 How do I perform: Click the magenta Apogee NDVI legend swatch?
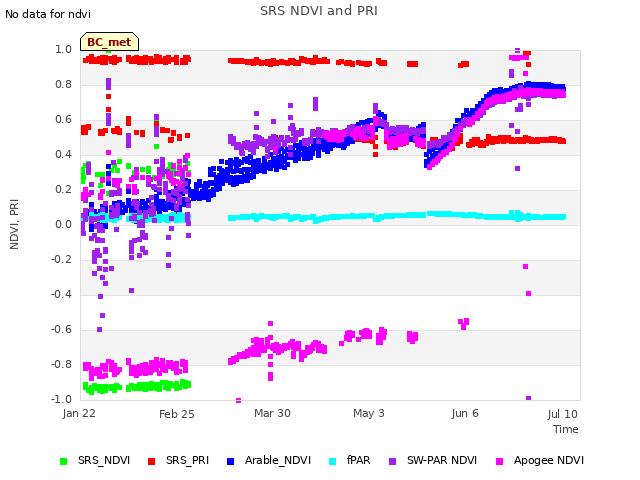click(x=499, y=461)
